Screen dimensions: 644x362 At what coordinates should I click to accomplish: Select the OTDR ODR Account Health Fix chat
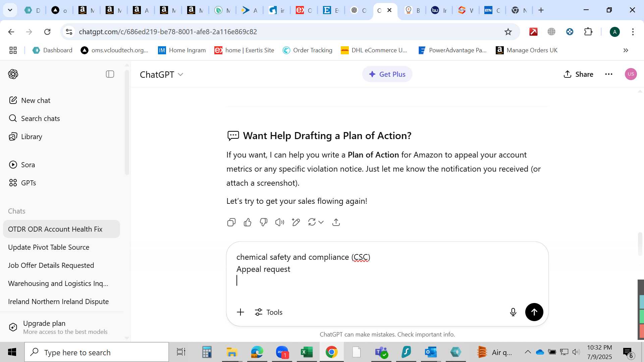tap(61, 229)
